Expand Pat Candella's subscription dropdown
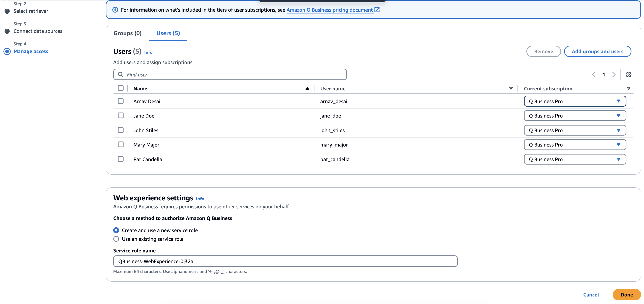The width and height of the screenshot is (644, 304). [x=575, y=159]
